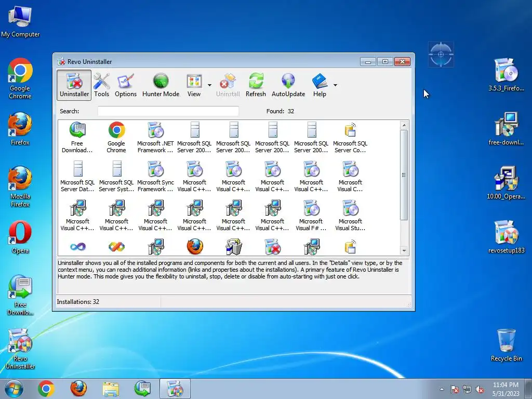Select the Microsoft Visual C... entry
The height and width of the screenshot is (399, 532).
(350, 177)
